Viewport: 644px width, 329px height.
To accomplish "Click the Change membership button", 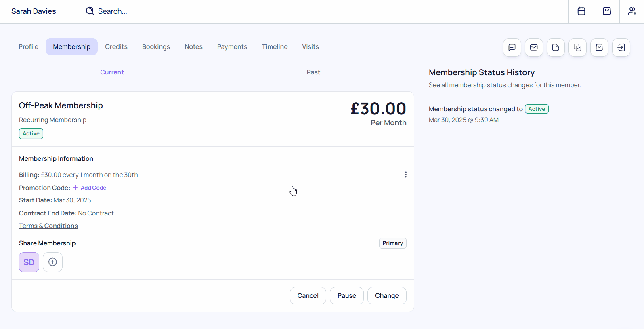I will coord(387,296).
